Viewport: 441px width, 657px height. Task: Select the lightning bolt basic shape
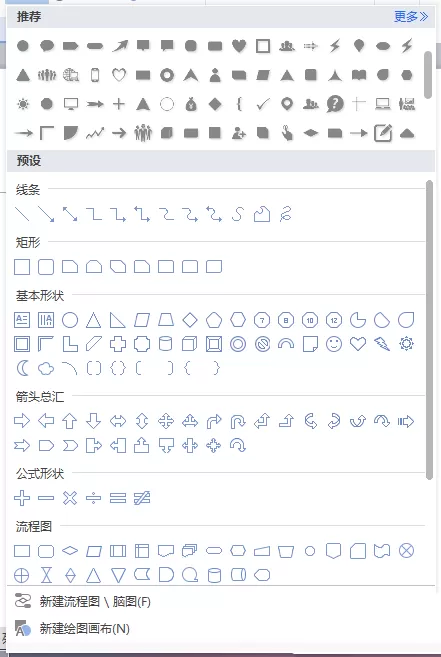coord(382,344)
